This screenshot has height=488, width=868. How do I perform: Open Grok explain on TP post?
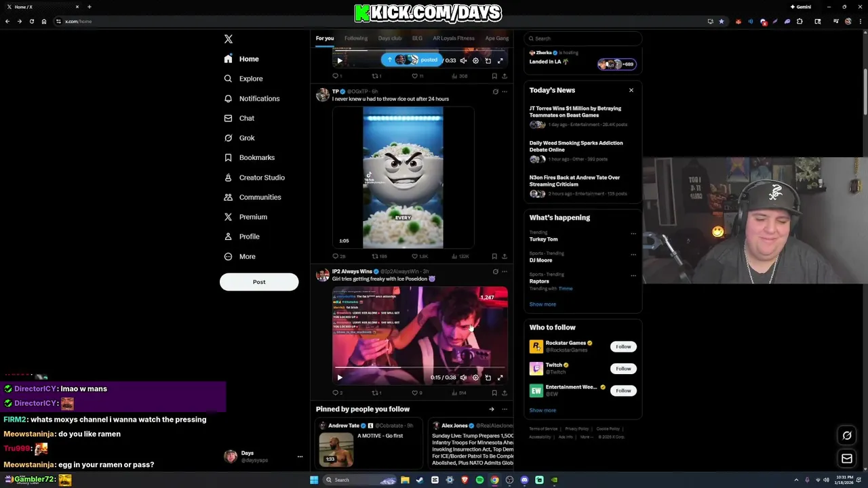495,91
